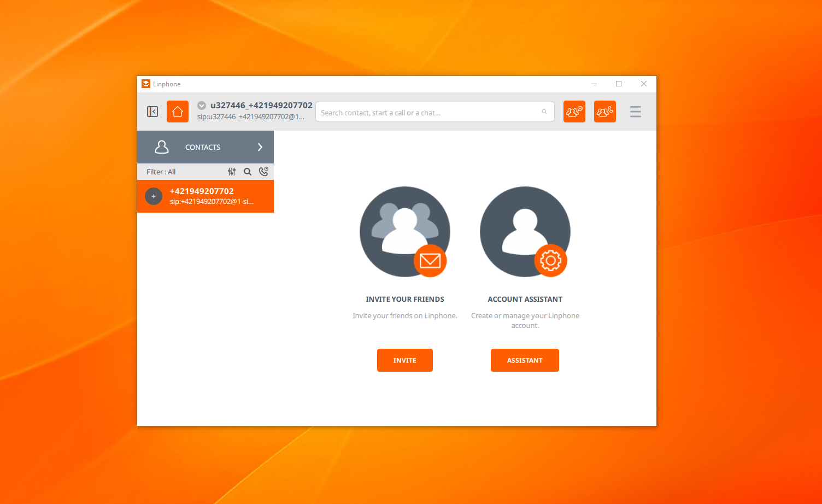Click the search contact input field
The height and width of the screenshot is (504, 822).
(x=426, y=112)
